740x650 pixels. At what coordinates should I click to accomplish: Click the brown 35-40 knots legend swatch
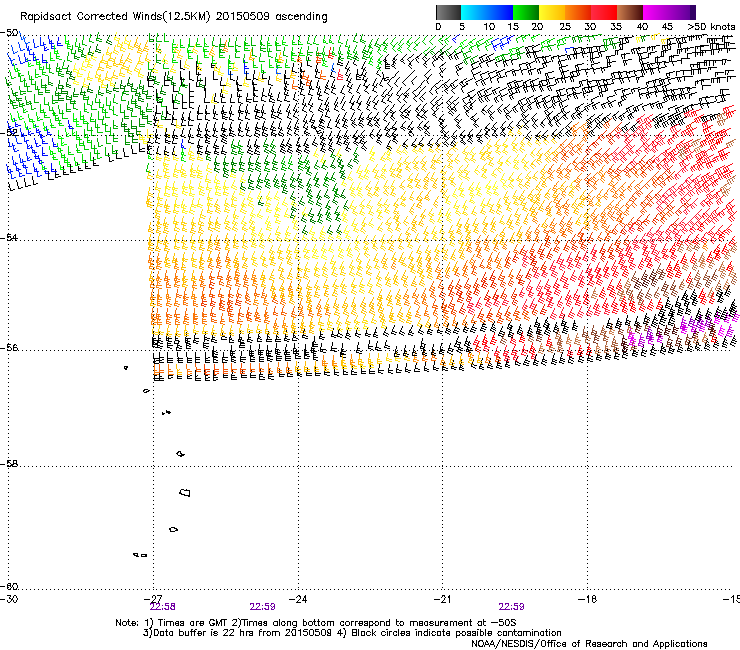[630, 12]
